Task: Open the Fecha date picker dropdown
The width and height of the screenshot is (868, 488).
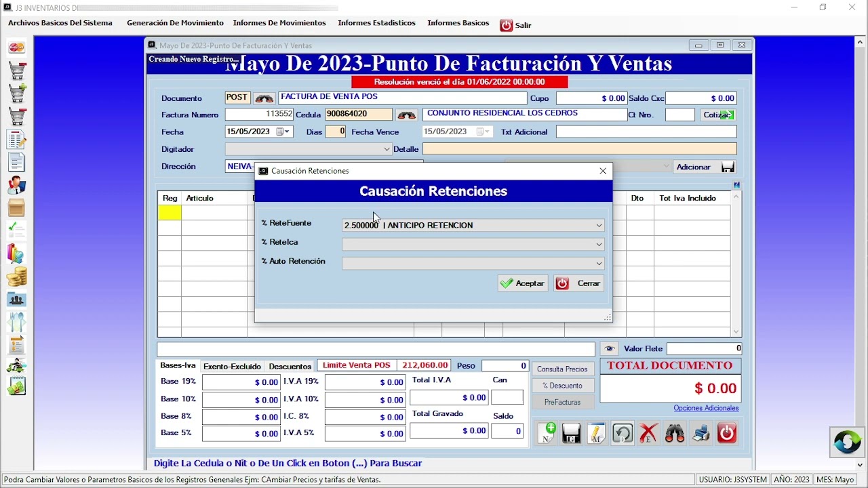Action: [283, 131]
